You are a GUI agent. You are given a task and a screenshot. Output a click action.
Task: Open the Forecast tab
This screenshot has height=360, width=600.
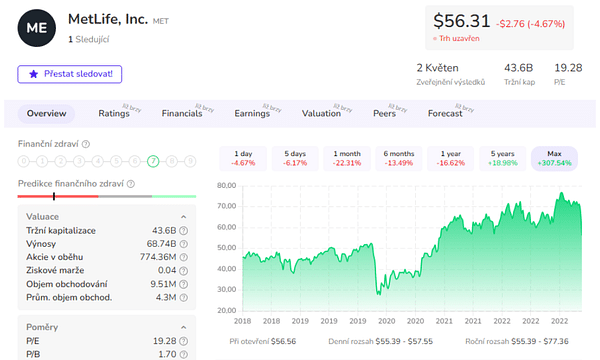(445, 114)
